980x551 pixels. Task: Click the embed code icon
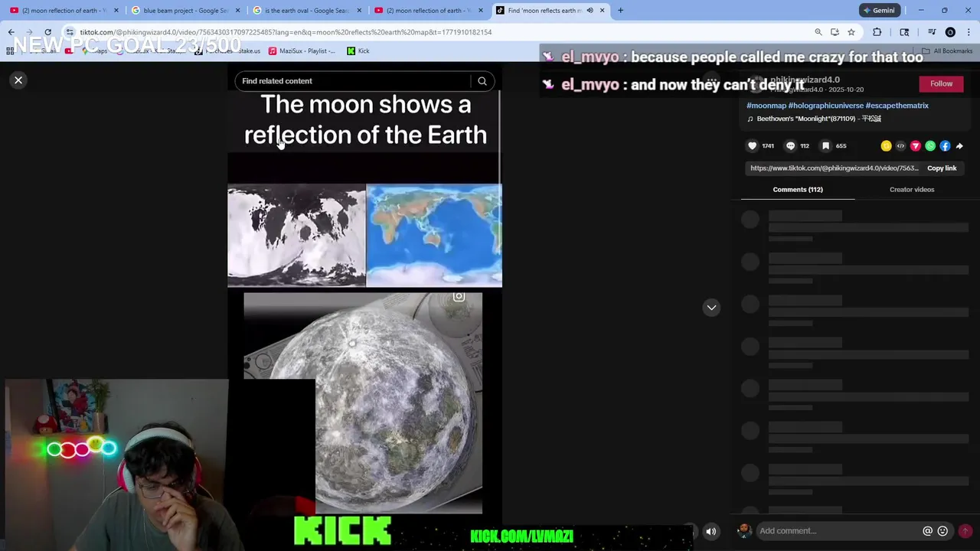(900, 145)
